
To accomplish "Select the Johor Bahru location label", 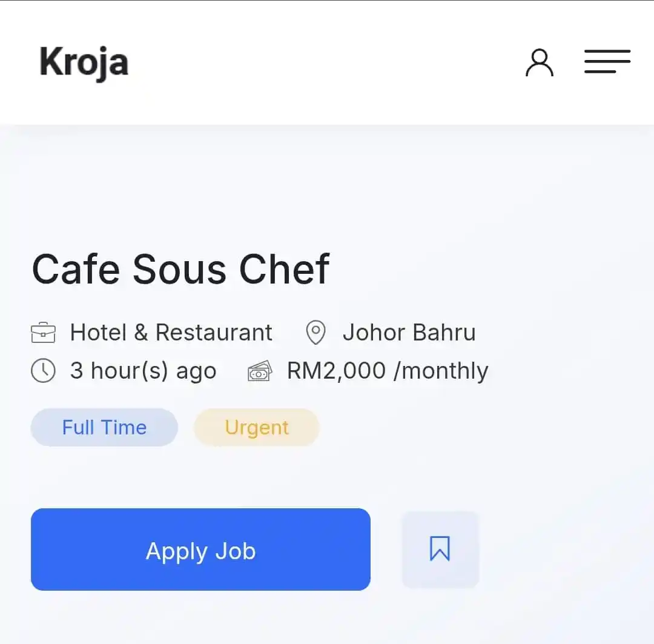I will [409, 332].
